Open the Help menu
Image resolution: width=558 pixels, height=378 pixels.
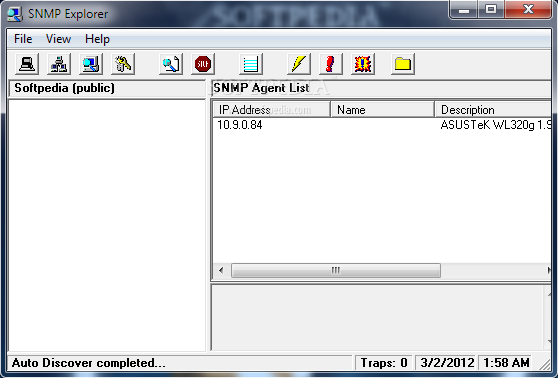tap(97, 39)
